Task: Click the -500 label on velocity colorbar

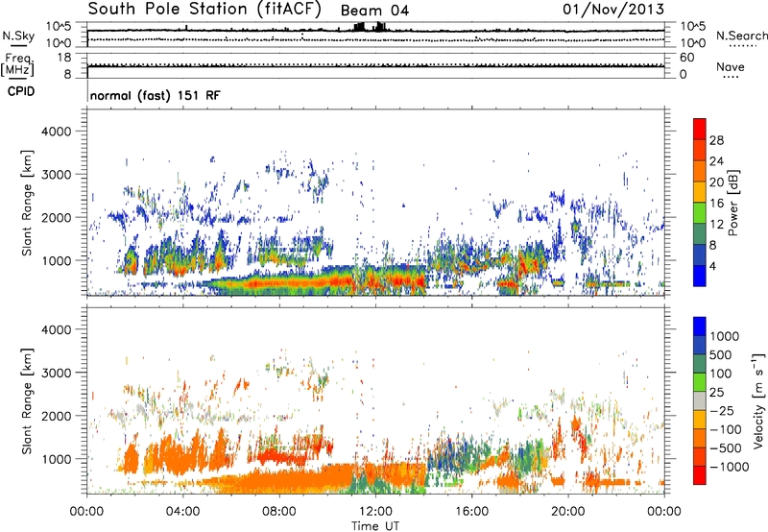Action: pos(725,447)
